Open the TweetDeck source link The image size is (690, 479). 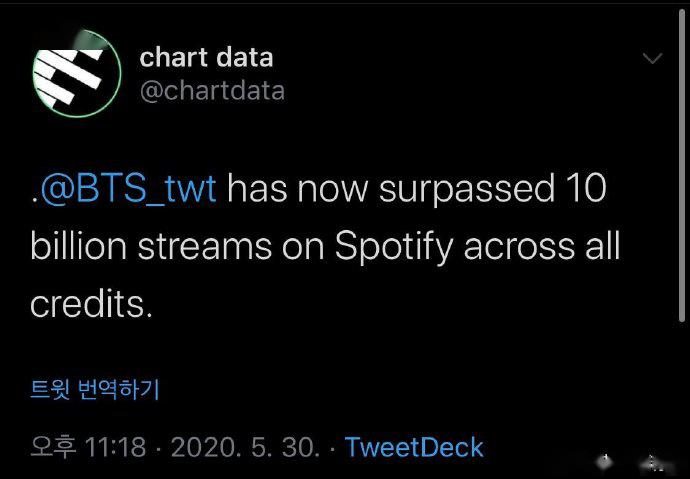414,447
